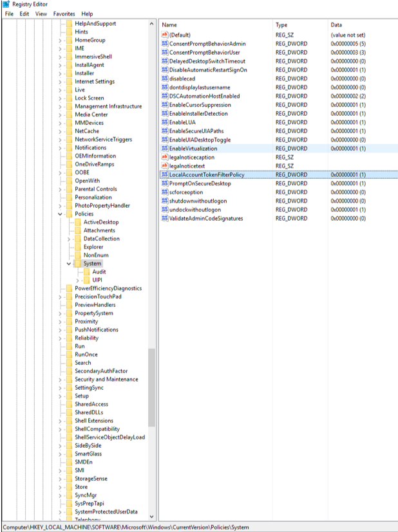The width and height of the screenshot is (398, 532).
Task: Click the legalnoticecaption string icon
Action: pyautogui.click(x=165, y=157)
